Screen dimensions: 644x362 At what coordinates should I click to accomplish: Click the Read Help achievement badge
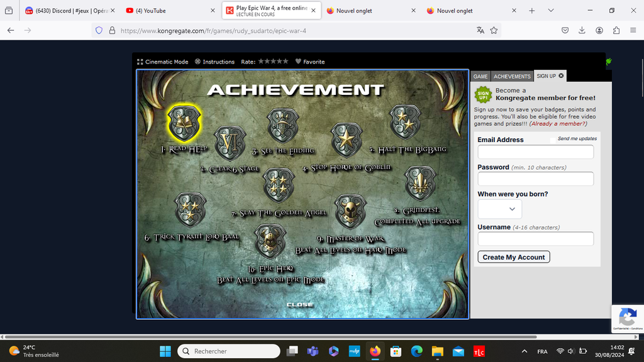pos(184,123)
